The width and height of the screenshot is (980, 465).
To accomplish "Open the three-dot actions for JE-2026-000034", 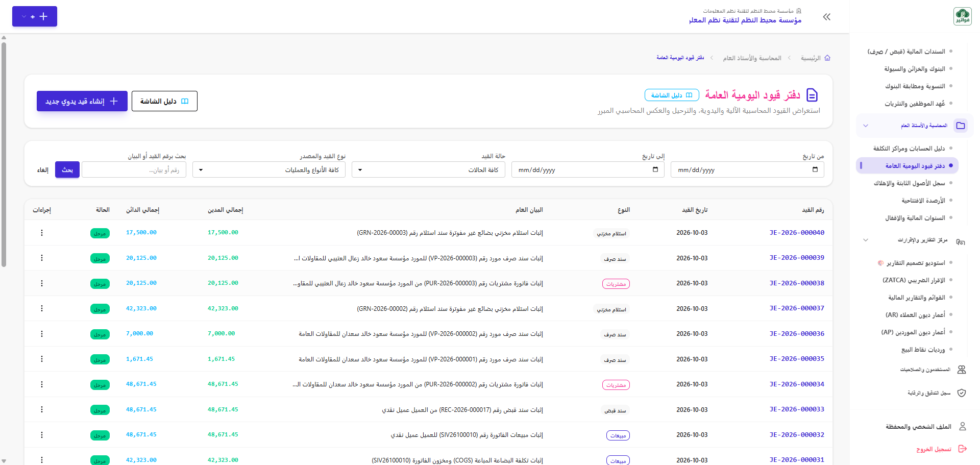I will (42, 384).
